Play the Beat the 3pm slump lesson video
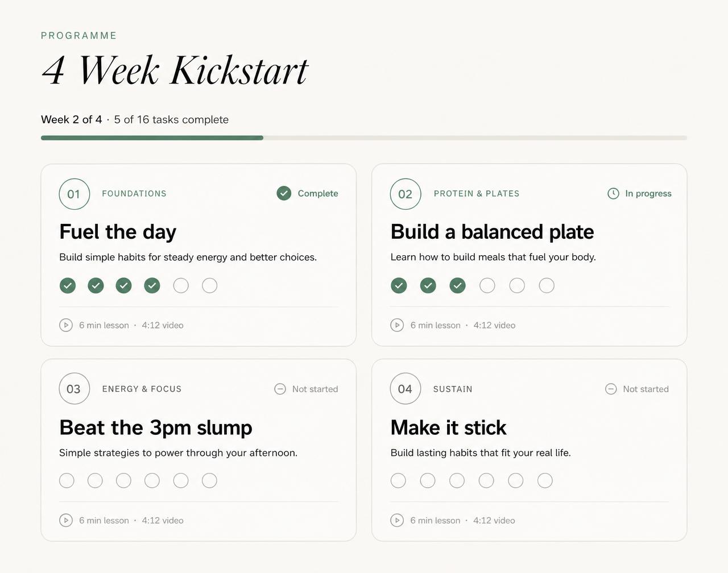Image resolution: width=728 pixels, height=573 pixels. [x=66, y=520]
